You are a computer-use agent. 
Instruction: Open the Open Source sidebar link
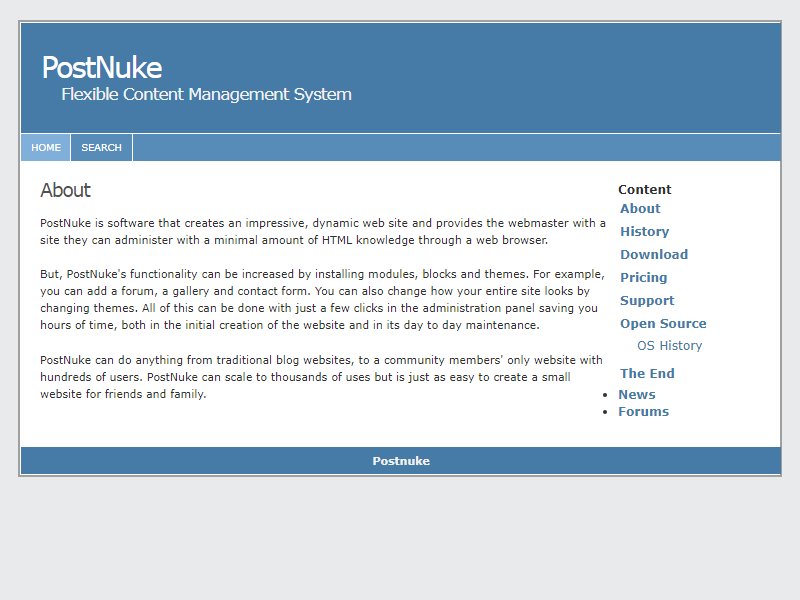pyautogui.click(x=663, y=323)
